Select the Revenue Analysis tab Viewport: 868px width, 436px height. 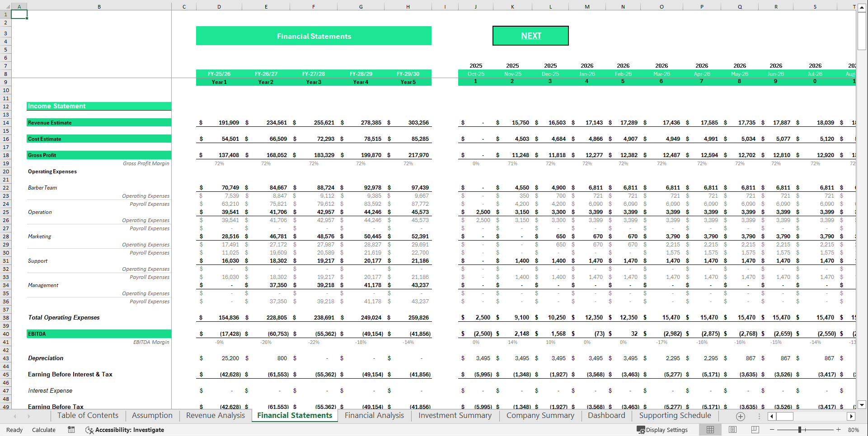pyautogui.click(x=215, y=415)
